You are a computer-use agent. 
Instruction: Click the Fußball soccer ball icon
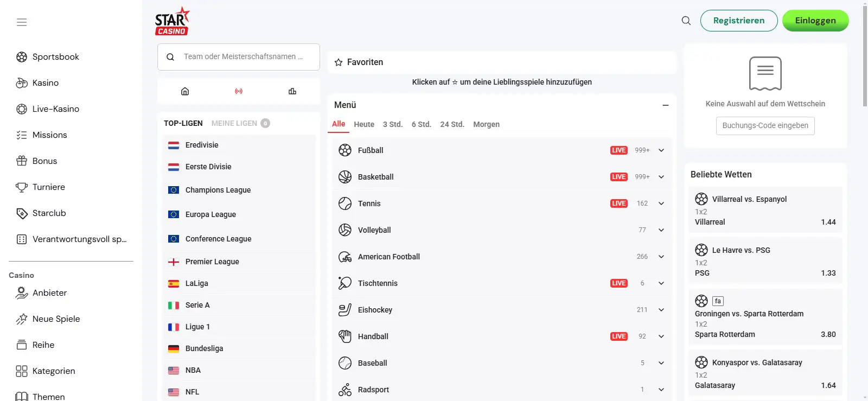click(345, 150)
